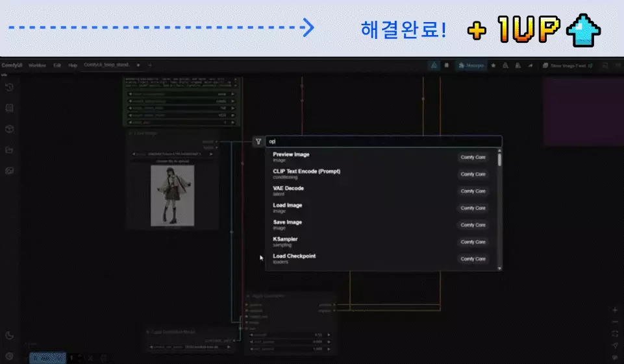This screenshot has width=624, height=364.
Task: Open the node library sidebar icon
Action: 10,108
